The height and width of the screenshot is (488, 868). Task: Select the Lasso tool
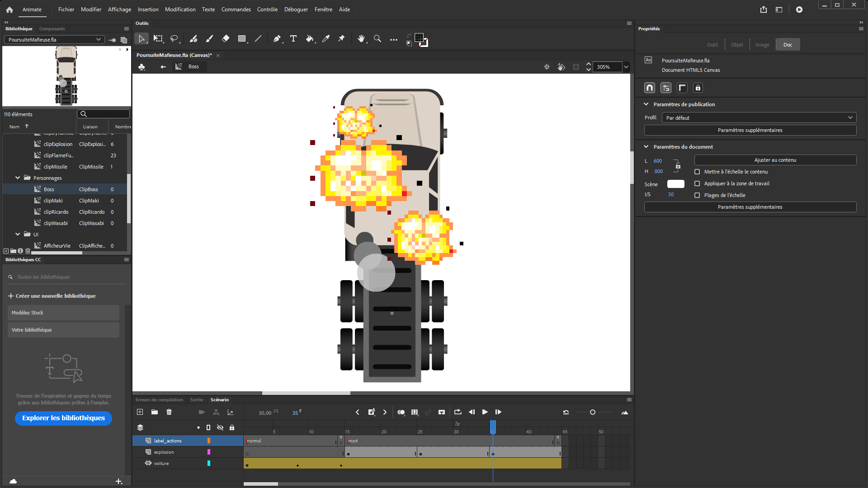pos(175,39)
